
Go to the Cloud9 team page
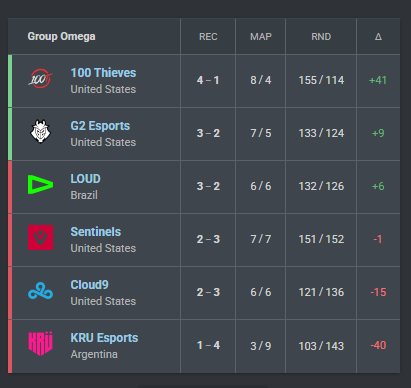(x=89, y=285)
